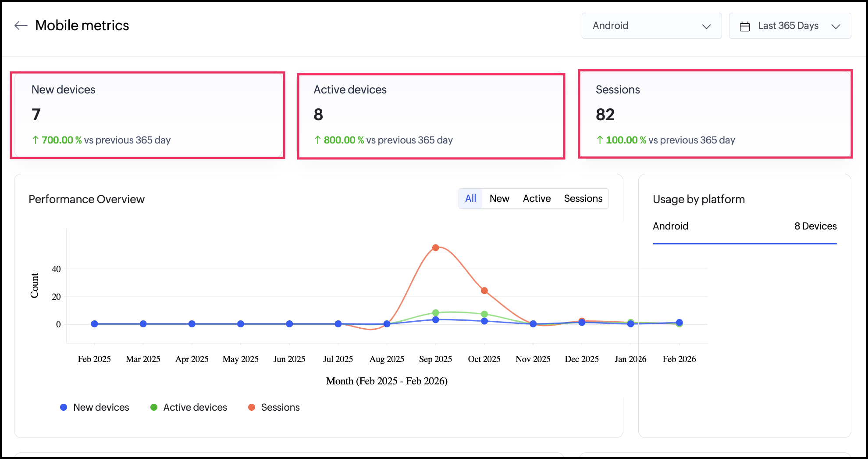Show the Sessions chart tab
The image size is (868, 459).
(x=583, y=198)
